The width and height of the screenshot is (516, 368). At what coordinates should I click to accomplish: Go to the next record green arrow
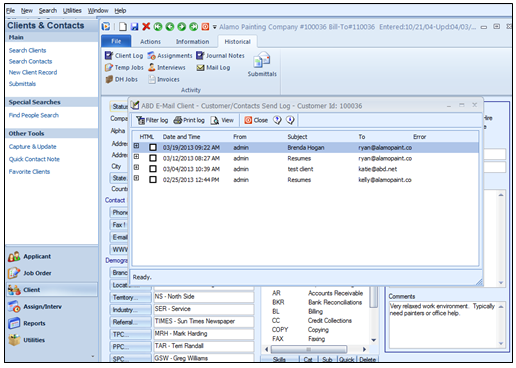[181, 27]
